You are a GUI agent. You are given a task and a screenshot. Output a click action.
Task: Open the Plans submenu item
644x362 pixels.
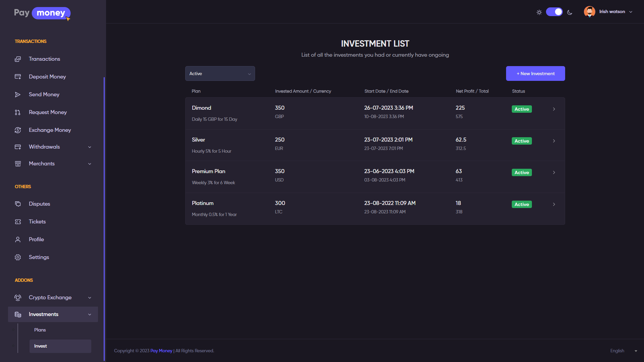tap(40, 330)
